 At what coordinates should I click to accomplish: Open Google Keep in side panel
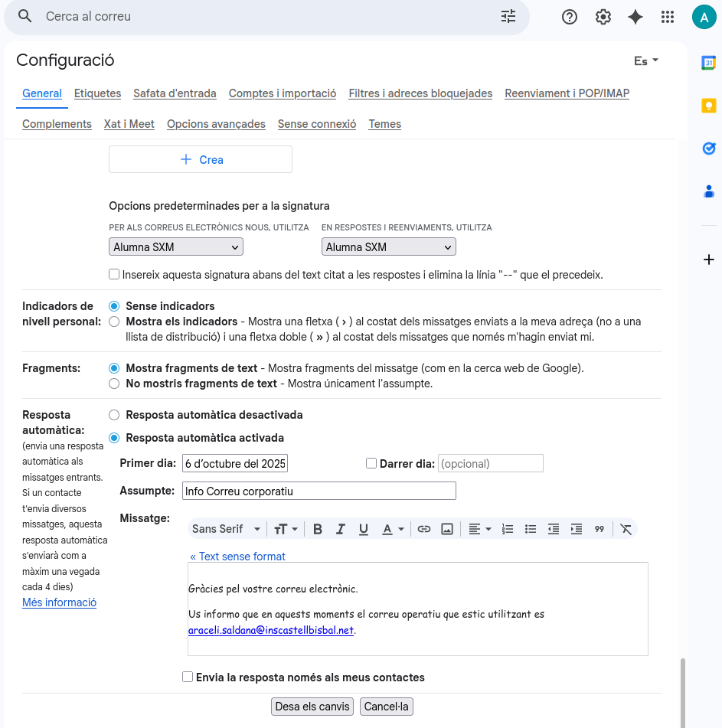tap(709, 106)
